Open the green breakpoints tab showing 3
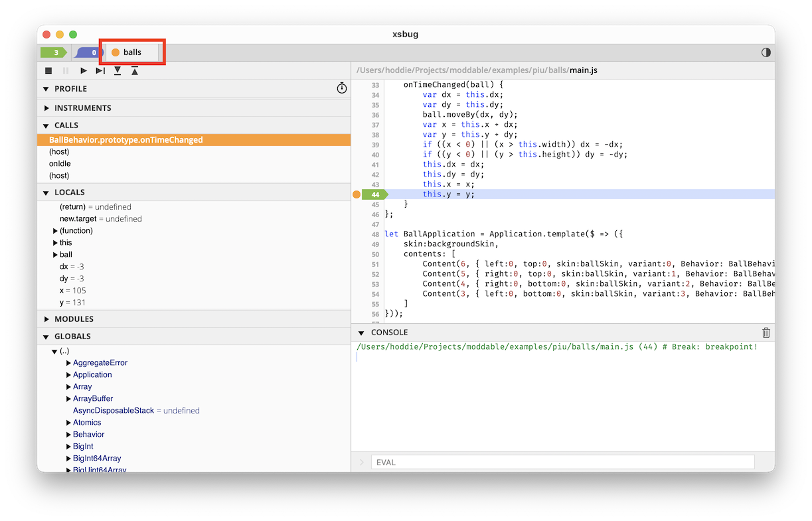 [x=55, y=52]
